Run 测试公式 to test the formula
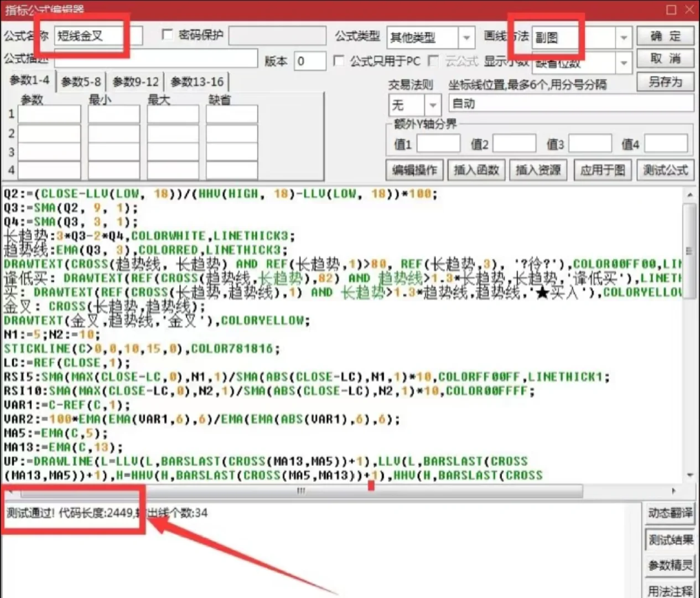 (665, 170)
